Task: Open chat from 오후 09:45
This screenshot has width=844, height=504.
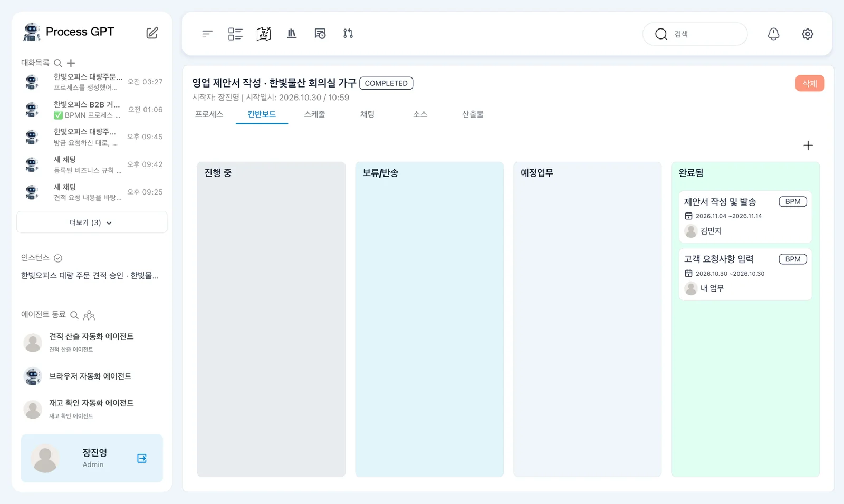Action: tap(92, 137)
